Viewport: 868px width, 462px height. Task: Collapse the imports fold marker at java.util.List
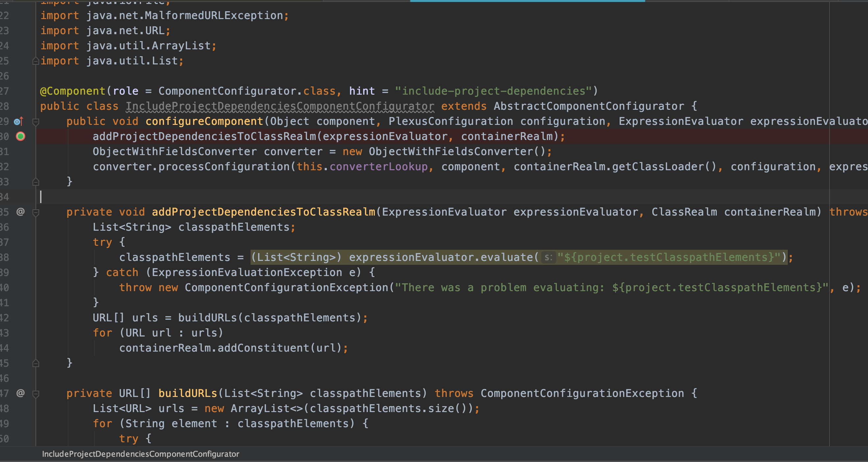tap(36, 61)
